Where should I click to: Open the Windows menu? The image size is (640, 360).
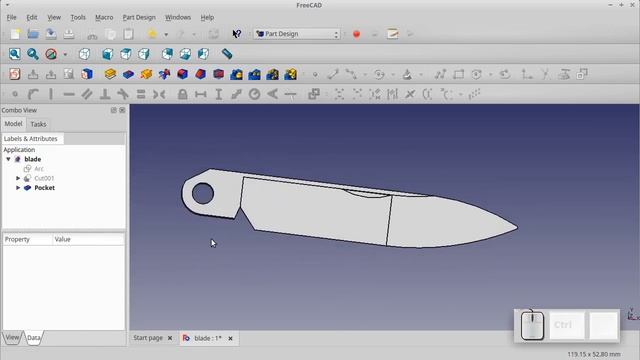178,18
